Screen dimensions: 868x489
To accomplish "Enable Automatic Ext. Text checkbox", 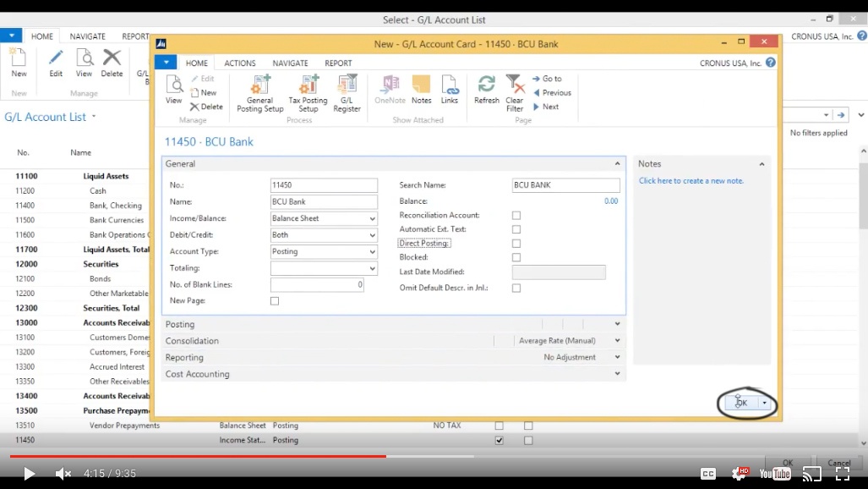I will click(516, 229).
